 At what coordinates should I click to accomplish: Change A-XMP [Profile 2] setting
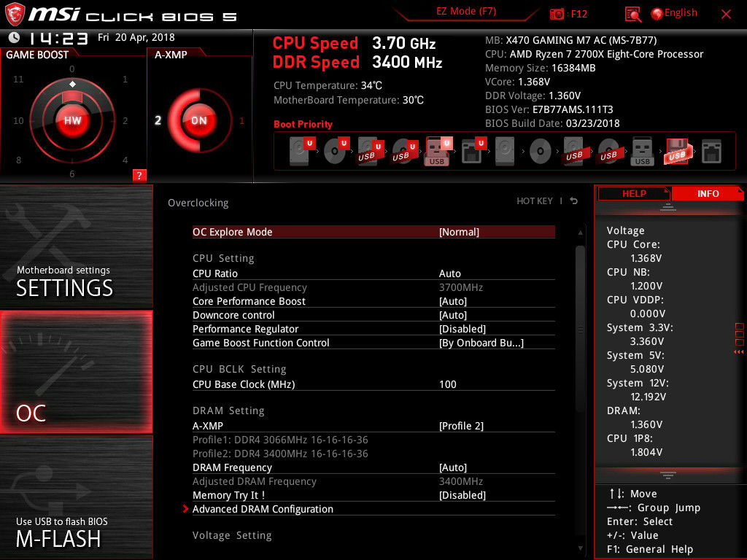tap(373, 426)
